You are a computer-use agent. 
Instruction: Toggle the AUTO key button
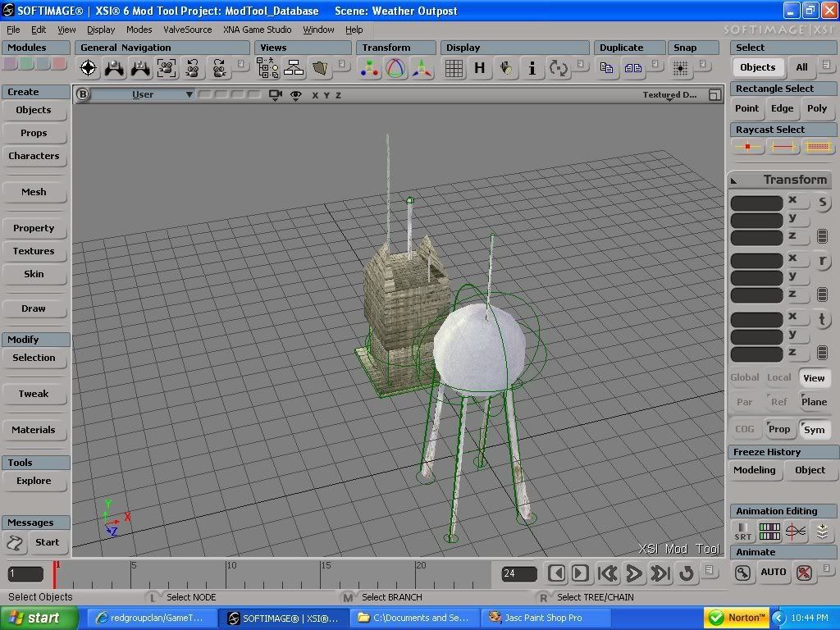(773, 572)
